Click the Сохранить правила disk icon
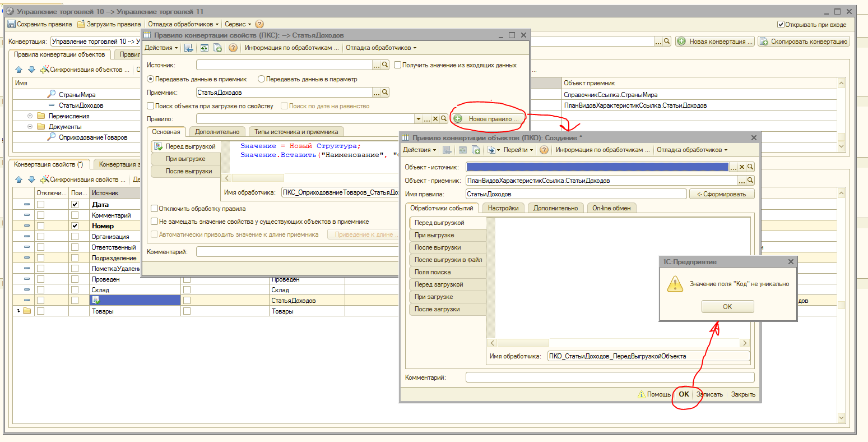 point(11,24)
